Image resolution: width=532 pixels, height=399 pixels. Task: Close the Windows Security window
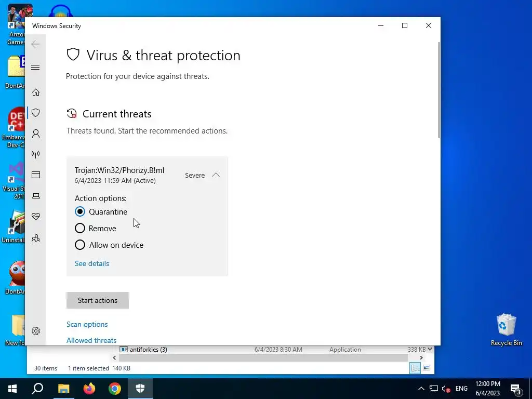[x=429, y=26]
